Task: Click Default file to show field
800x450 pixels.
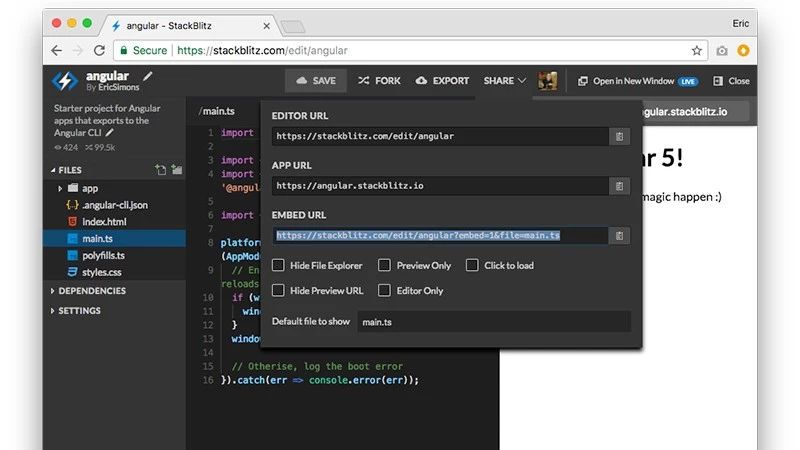Action: [x=494, y=322]
